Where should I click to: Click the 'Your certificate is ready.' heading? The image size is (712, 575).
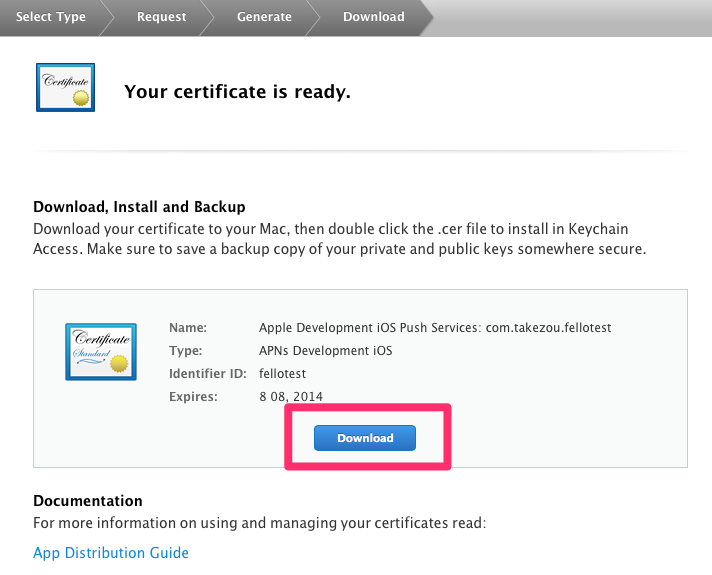coord(237,93)
